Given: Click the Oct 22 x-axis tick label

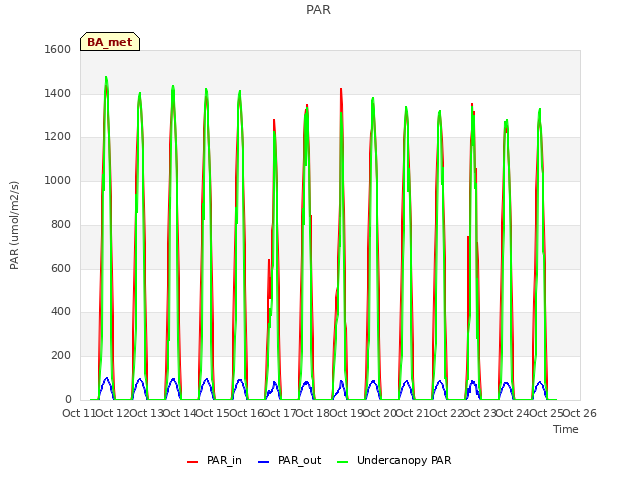Looking at the screenshot, I should [446, 413].
